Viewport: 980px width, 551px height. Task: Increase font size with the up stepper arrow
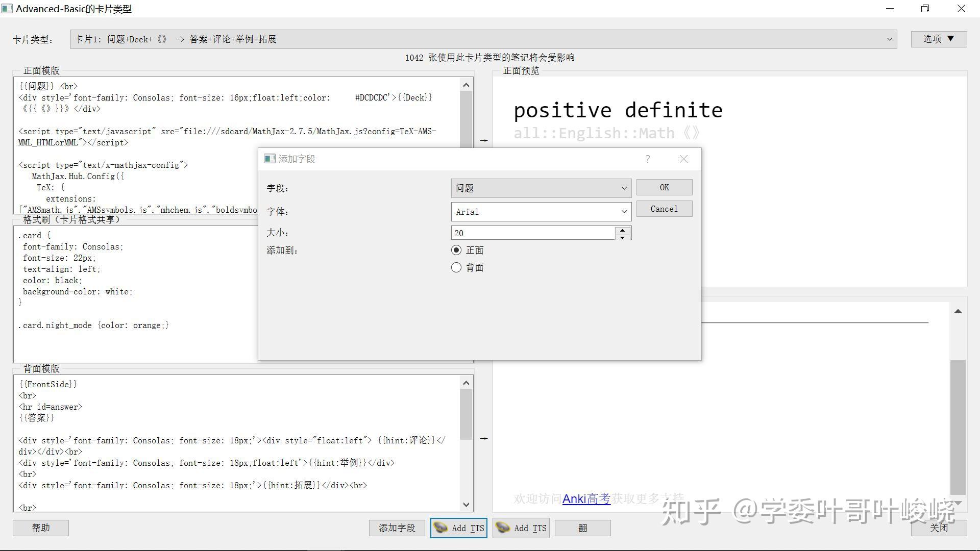pos(622,230)
